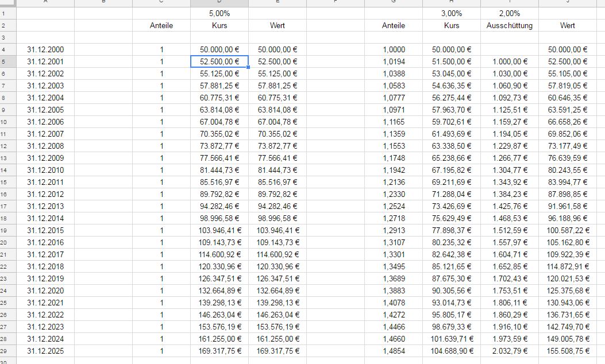This screenshot has height=364, width=605.
Task: Select the 1.000,00 € Ausschüttung cell
Action: point(510,61)
